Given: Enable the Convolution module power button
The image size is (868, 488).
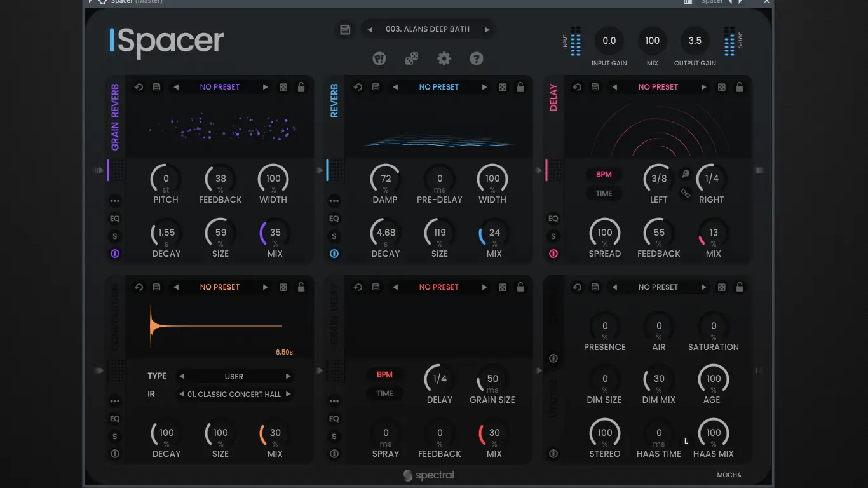Looking at the screenshot, I should click(x=115, y=454).
